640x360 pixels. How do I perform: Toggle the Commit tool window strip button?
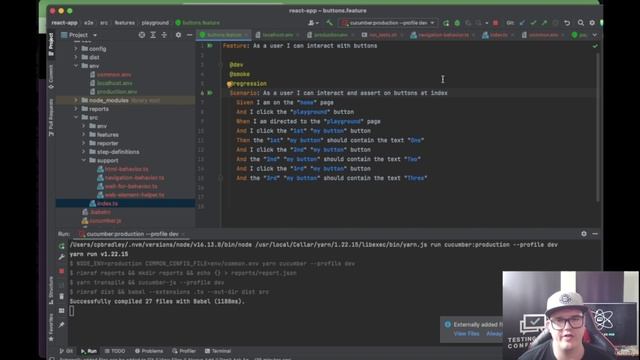point(51,76)
